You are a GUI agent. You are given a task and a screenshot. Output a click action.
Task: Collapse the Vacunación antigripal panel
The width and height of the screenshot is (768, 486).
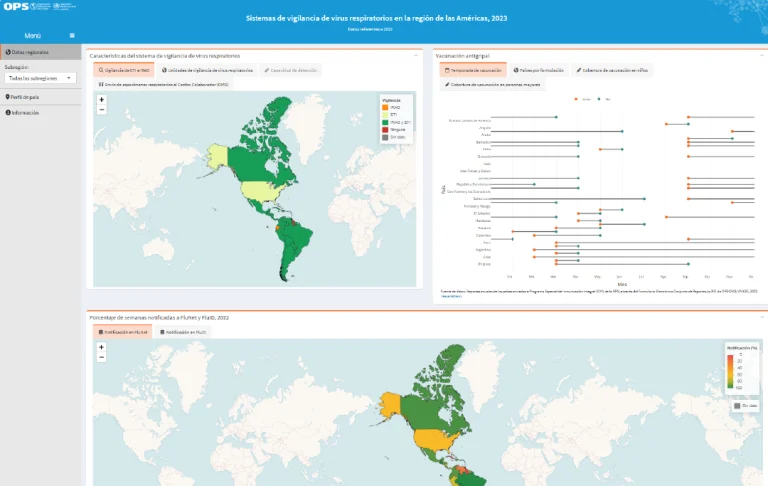(762, 55)
